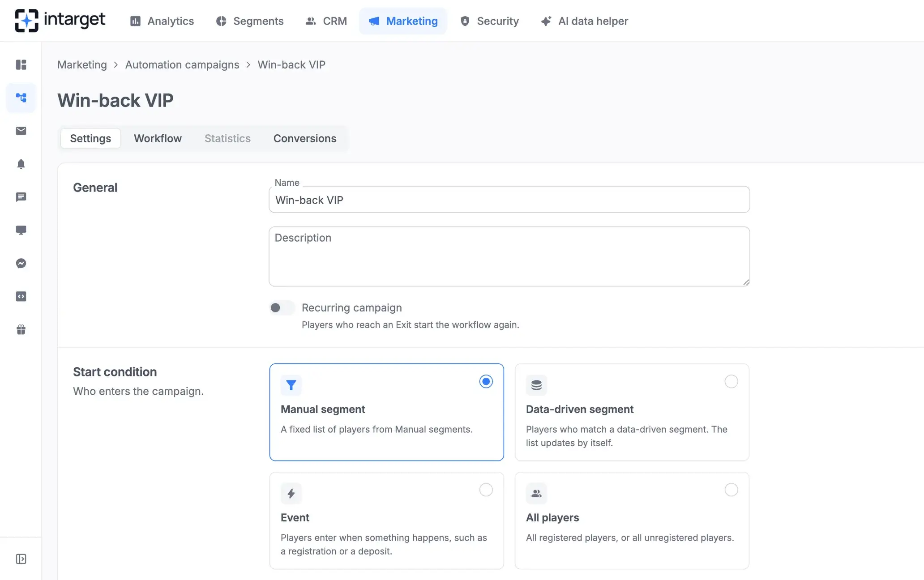Open the Security menu

coord(489,21)
